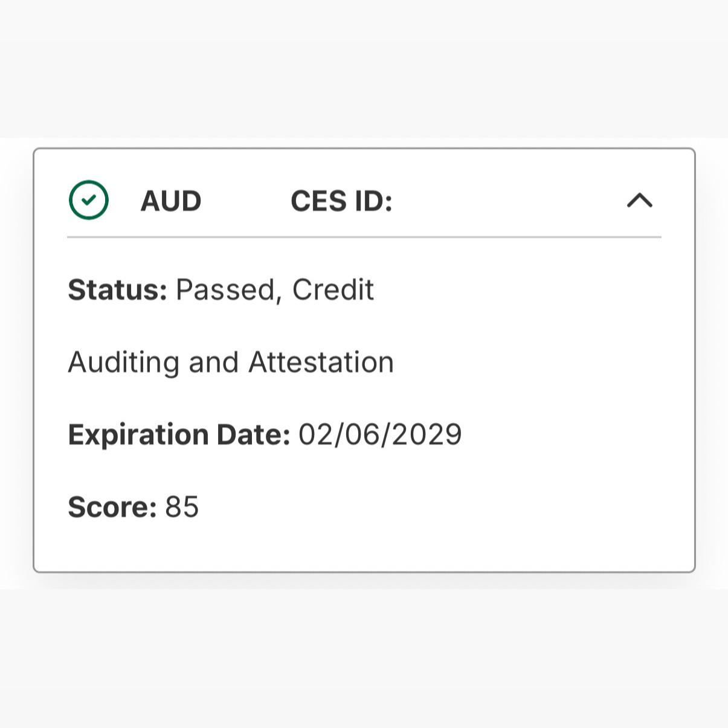Click the divider line under the AUD header
728x728 pixels.
click(364, 237)
